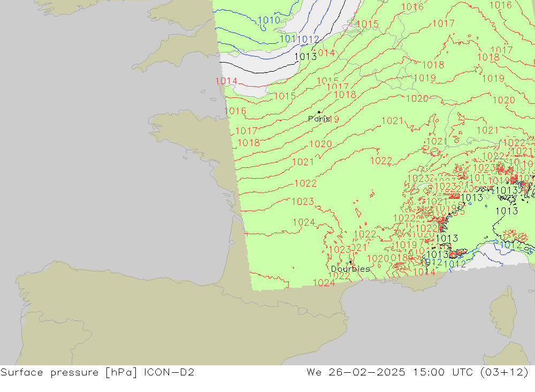
Task: Select the black dot marking Dourbies
Action: [350, 262]
